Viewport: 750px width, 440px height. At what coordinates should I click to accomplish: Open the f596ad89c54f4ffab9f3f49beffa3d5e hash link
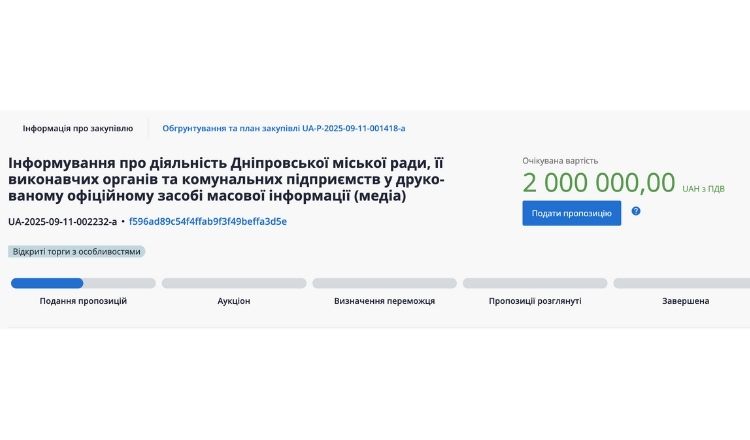point(208,221)
